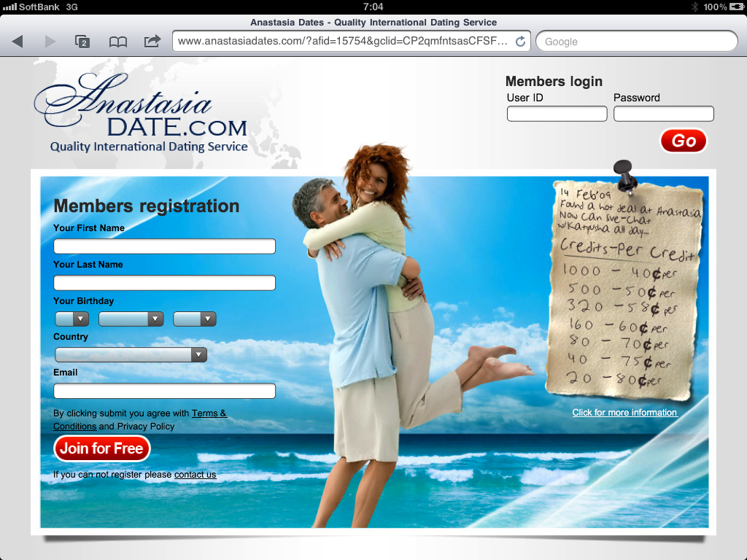Click the Email input field
The image size is (747, 560).
(164, 391)
